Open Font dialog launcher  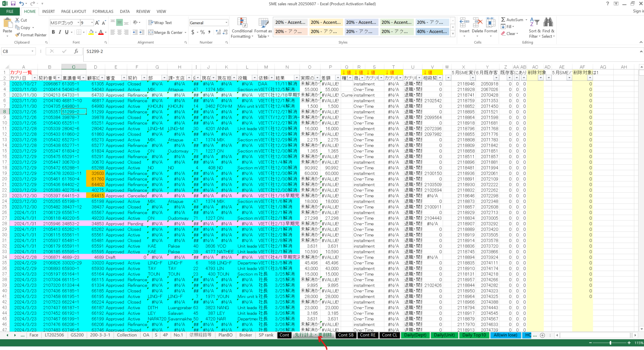105,43
